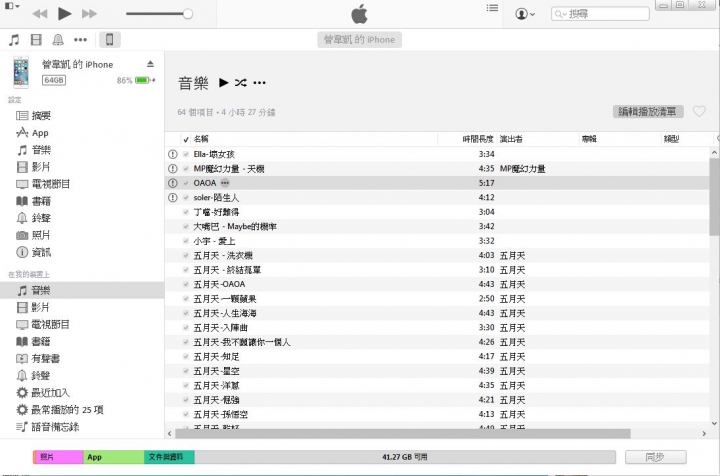Viewport: 720px width, 476px height.
Task: Open the Up Next list icon
Action: click(492, 8)
